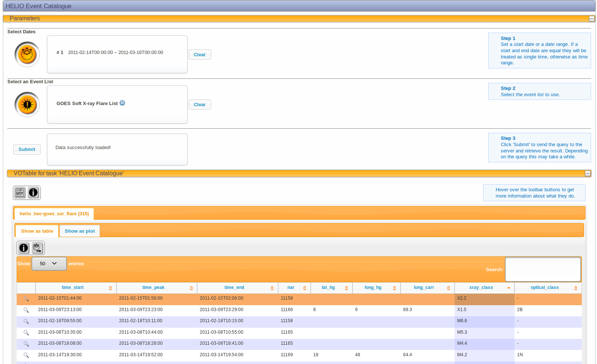Focus the table Search field

(x=543, y=269)
